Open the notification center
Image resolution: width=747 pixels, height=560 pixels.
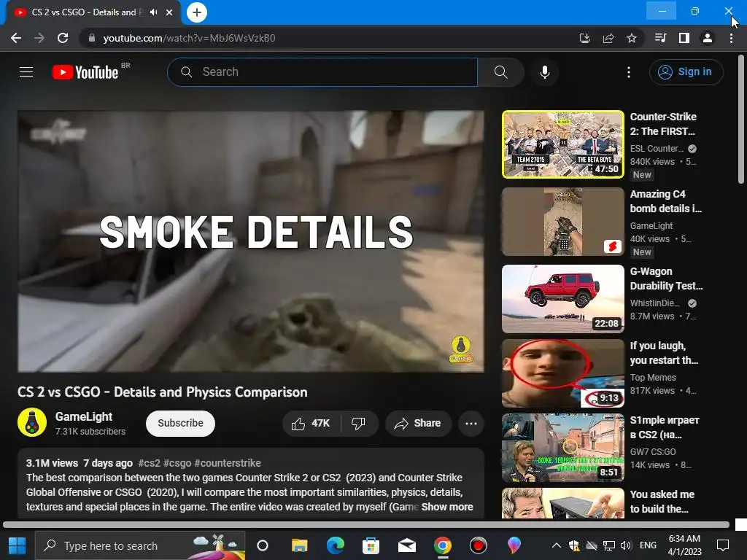coord(723,545)
